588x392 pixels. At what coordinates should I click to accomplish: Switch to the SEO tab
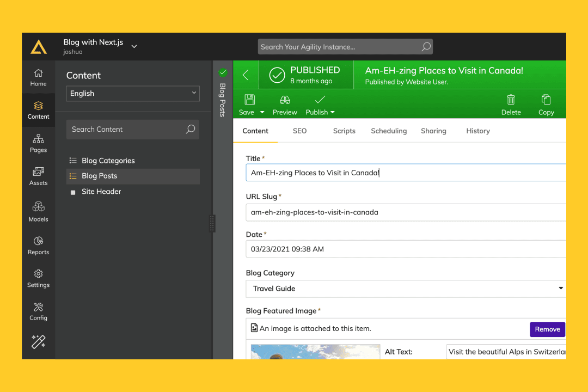pos(299,131)
